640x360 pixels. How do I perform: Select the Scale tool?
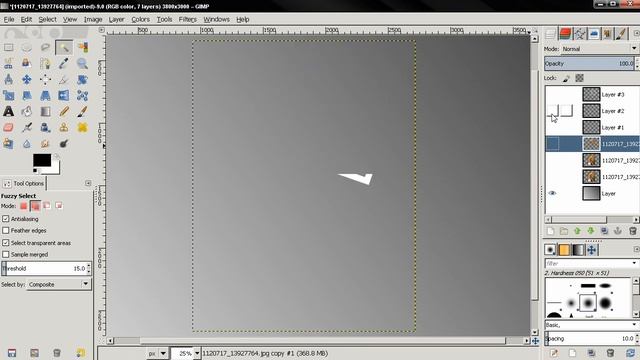click(9, 96)
